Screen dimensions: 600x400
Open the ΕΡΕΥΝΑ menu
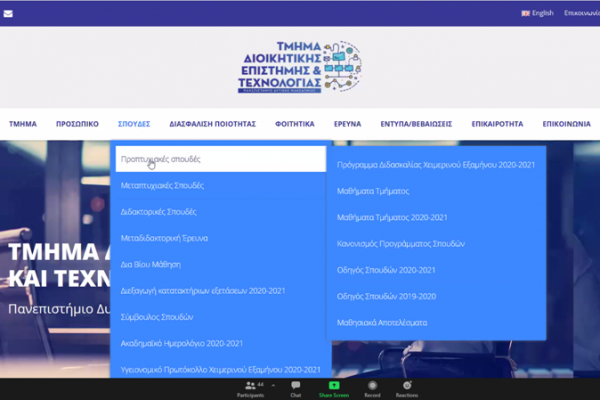tap(347, 124)
